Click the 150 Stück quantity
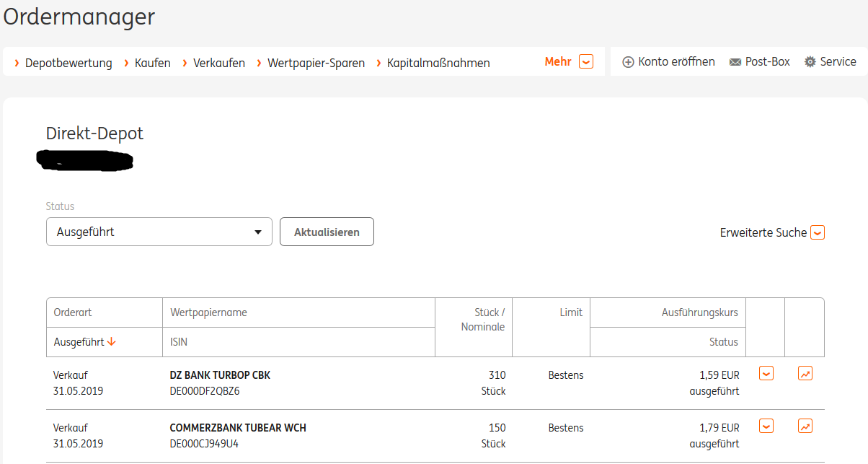The height and width of the screenshot is (464, 868). pos(494,436)
